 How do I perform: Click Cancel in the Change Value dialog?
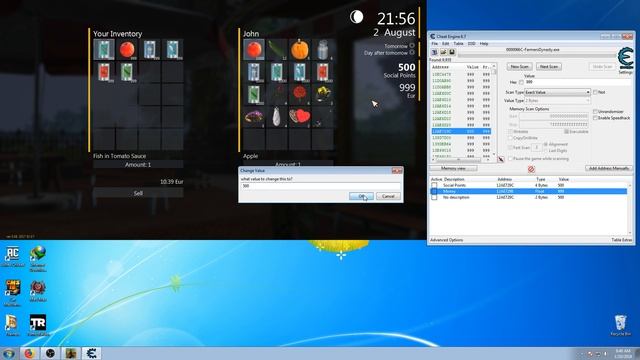tap(388, 196)
